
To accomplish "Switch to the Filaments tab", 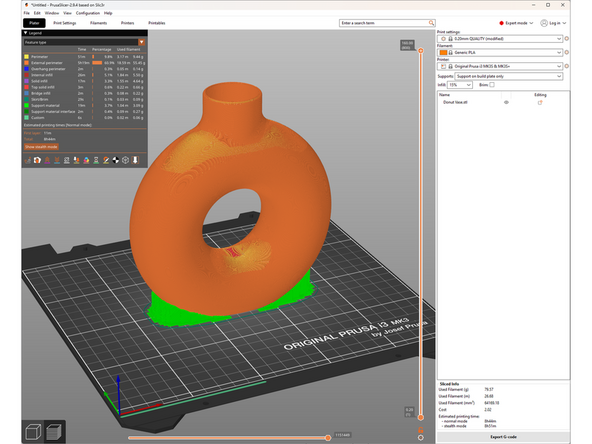I will click(98, 23).
